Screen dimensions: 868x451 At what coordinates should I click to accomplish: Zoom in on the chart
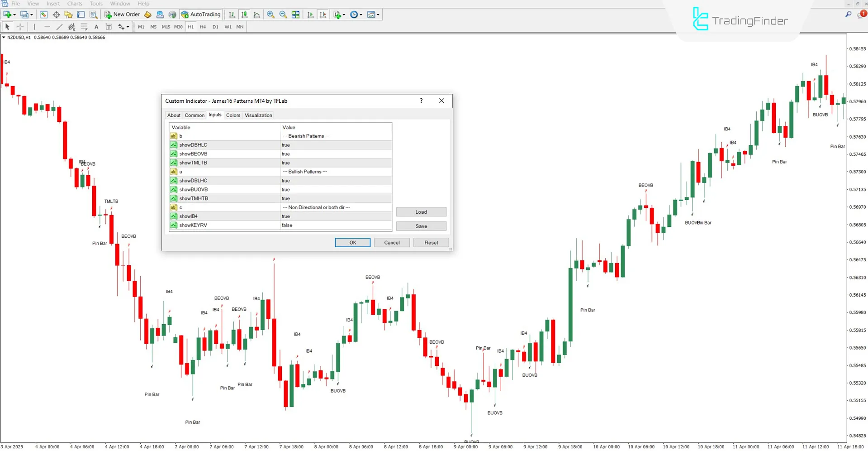pyautogui.click(x=270, y=14)
